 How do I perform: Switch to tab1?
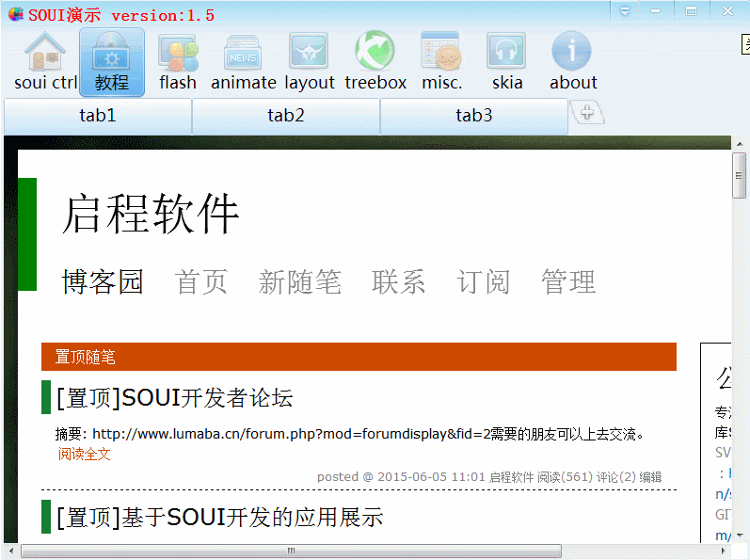tap(98, 116)
